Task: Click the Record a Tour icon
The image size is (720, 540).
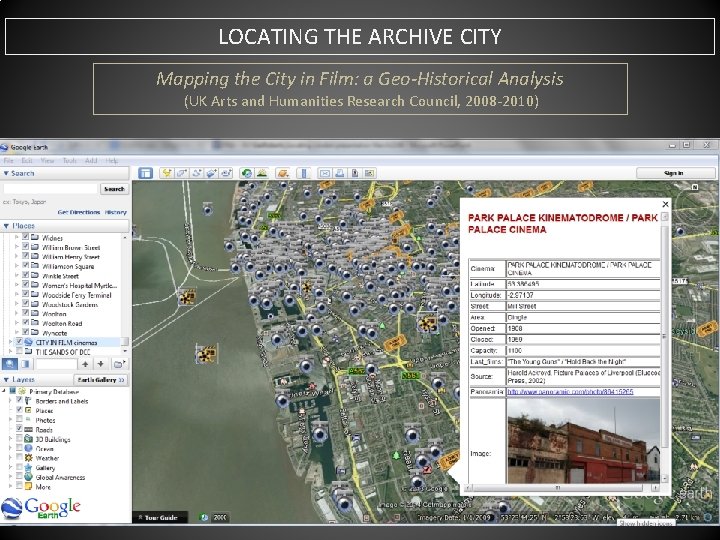Action: pyautogui.click(x=226, y=173)
